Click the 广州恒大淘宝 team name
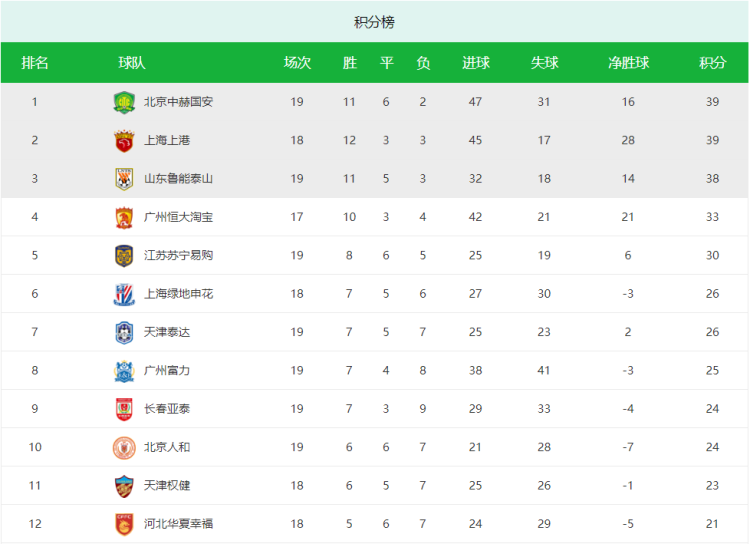This screenshot has width=750, height=544. click(178, 217)
